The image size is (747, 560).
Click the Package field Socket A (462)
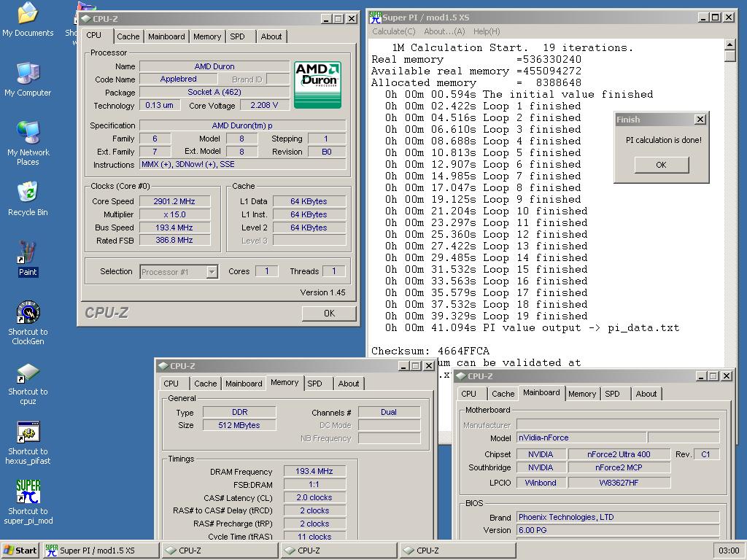tap(214, 93)
